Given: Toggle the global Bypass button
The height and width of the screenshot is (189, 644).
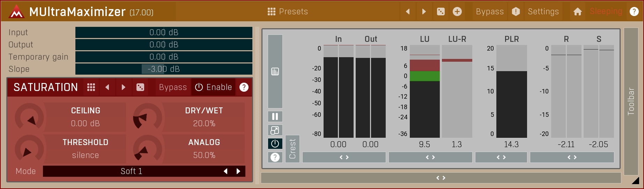Looking at the screenshot, I should coord(489,12).
